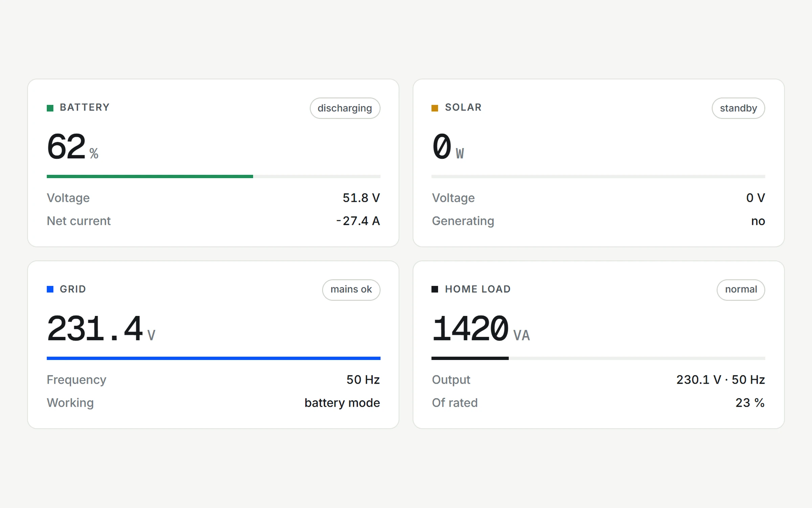Click the Of rated label

455,403
